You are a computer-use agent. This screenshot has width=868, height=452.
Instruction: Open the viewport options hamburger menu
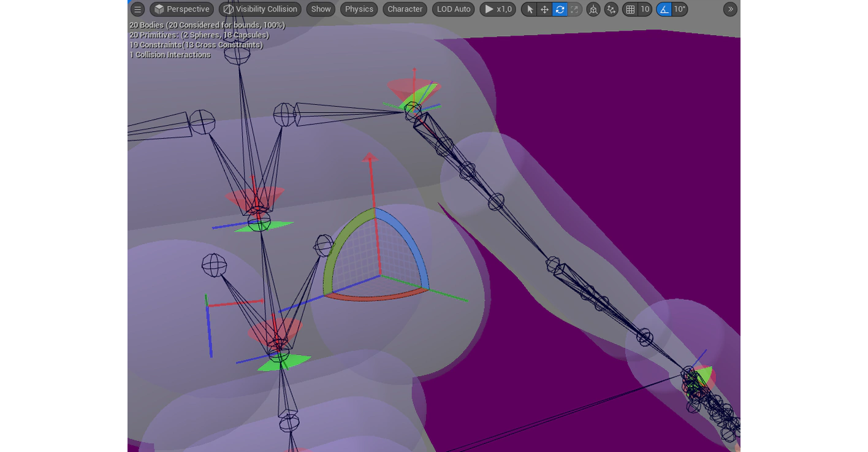tap(138, 9)
